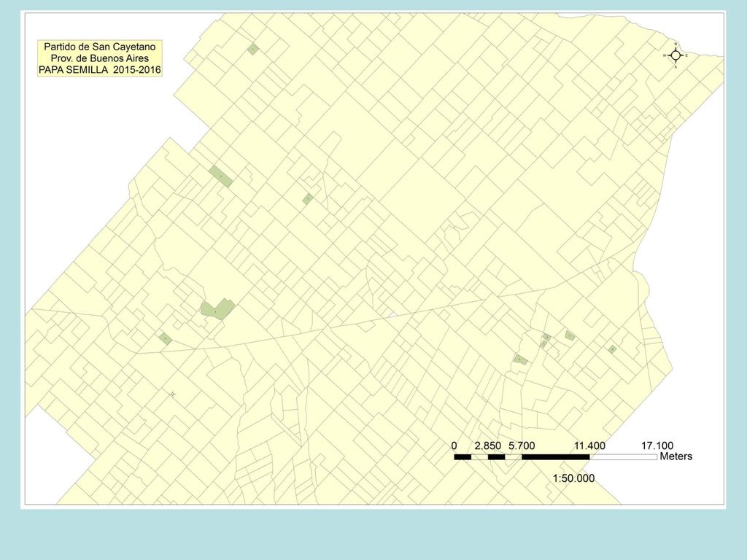This screenshot has width=747, height=560.
Task: Select the "Partido de San Cayetano" title line
Action: coord(99,47)
